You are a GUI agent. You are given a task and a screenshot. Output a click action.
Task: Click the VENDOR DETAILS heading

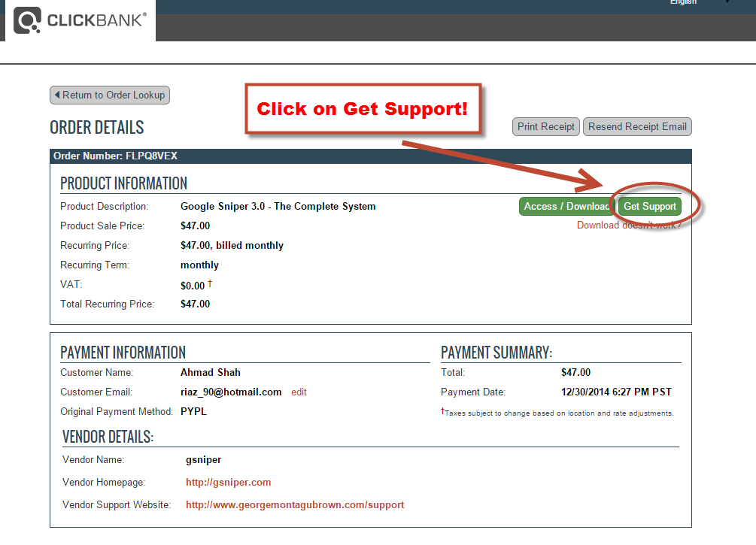[x=108, y=437]
